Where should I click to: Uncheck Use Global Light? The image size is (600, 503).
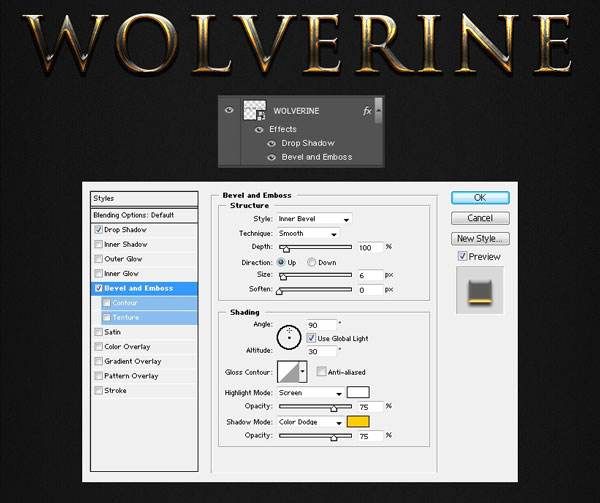(311, 338)
